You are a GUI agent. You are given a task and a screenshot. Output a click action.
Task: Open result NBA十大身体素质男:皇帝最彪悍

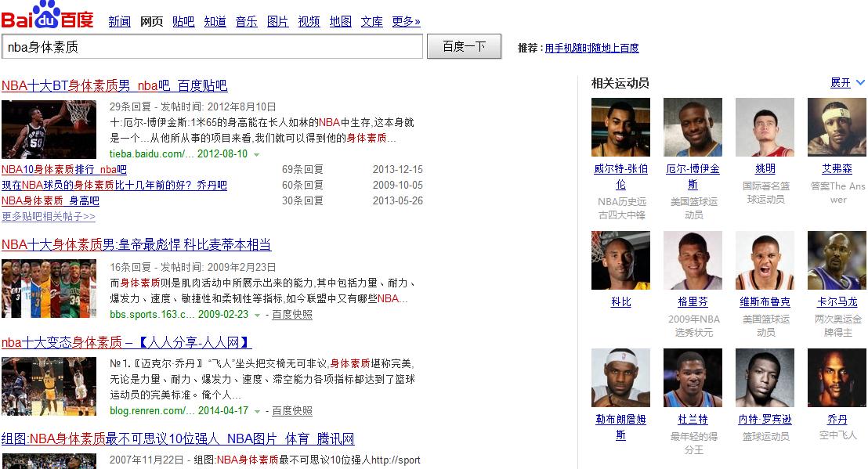pyautogui.click(x=137, y=244)
